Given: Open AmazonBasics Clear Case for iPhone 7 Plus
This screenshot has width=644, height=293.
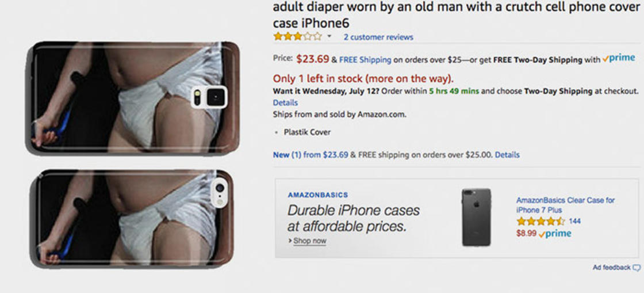Looking at the screenshot, I should [565, 205].
